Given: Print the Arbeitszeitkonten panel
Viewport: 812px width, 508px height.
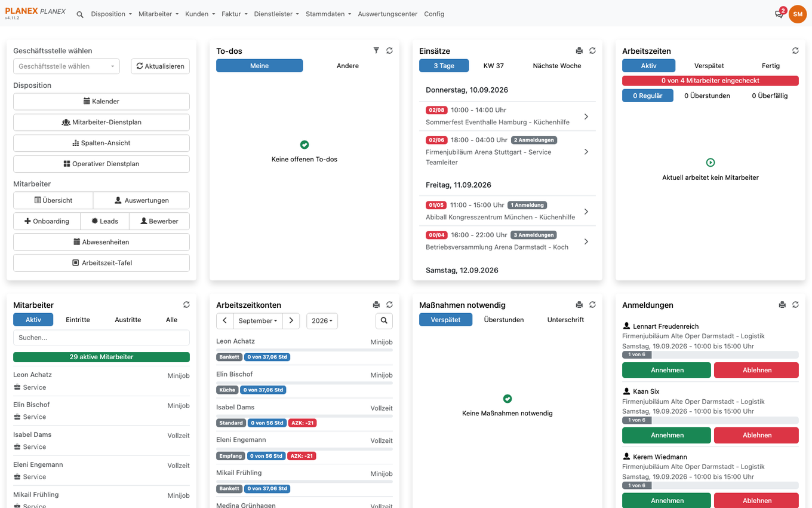Looking at the screenshot, I should pos(376,305).
